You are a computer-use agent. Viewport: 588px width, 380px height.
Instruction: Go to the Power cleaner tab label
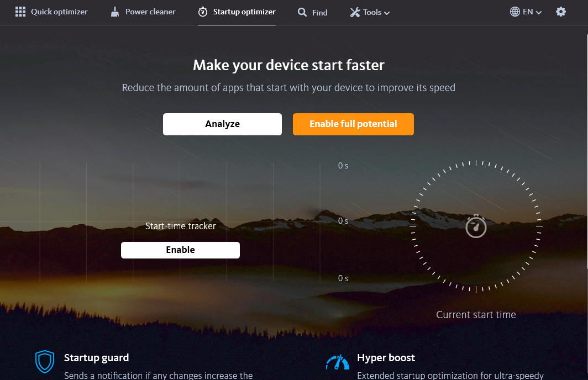(x=150, y=12)
